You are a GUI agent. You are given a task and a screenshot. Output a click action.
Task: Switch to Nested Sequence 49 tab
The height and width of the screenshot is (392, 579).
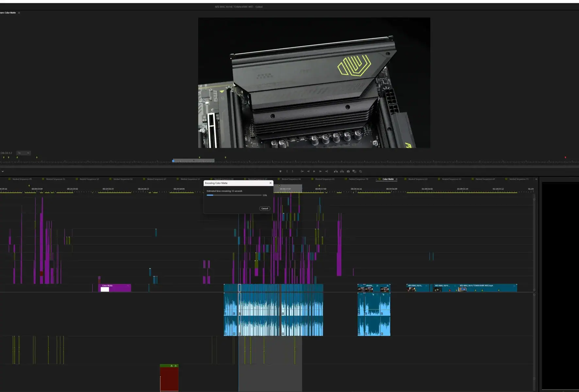click(x=22, y=179)
